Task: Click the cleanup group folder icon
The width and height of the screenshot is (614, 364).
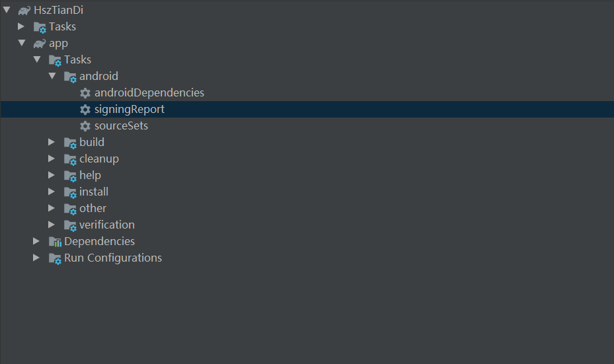Action: 70,159
